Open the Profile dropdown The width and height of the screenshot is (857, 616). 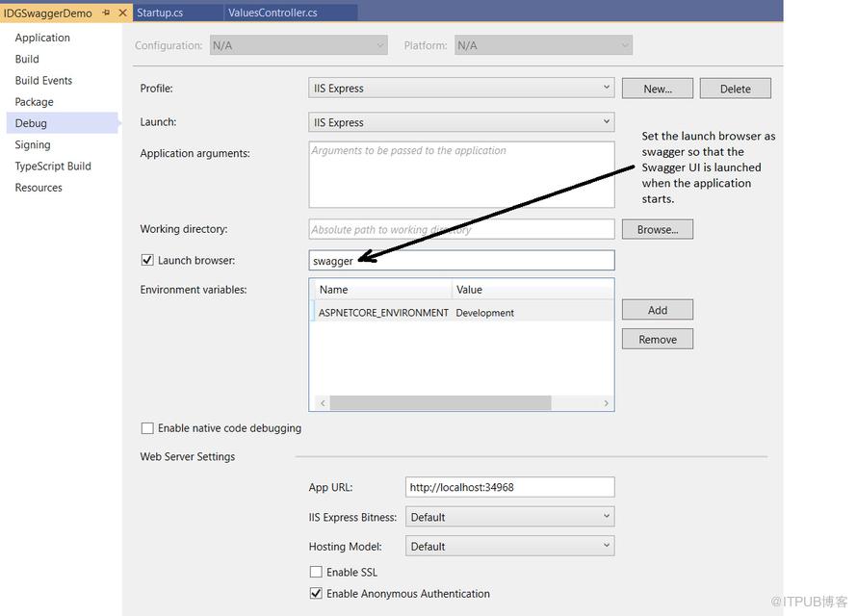(x=461, y=88)
